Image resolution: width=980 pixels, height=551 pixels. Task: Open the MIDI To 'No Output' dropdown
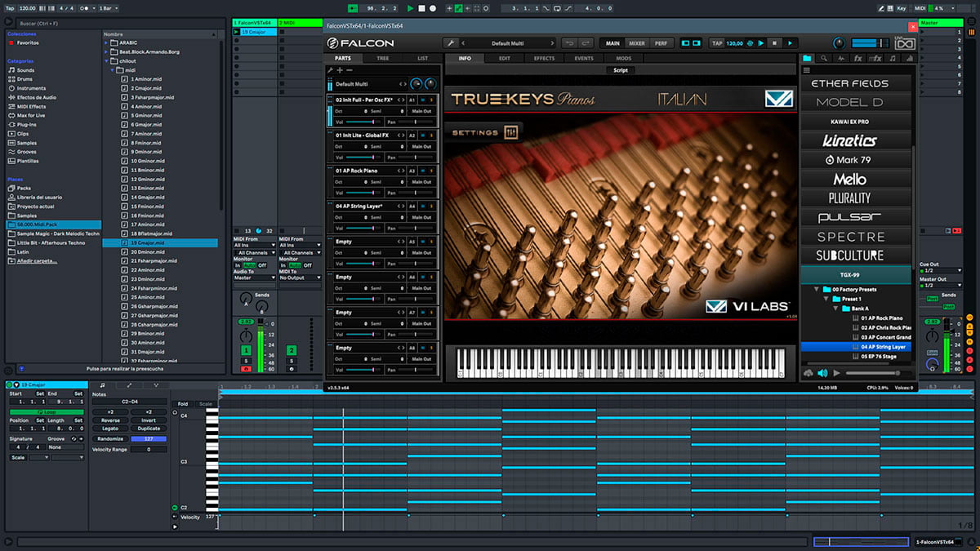click(x=300, y=278)
